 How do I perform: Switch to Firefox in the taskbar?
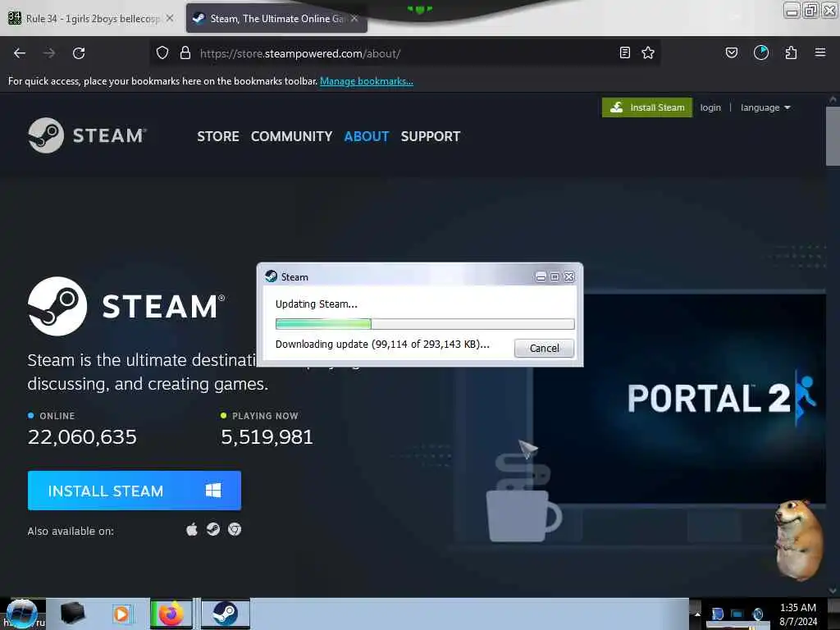coord(171,614)
